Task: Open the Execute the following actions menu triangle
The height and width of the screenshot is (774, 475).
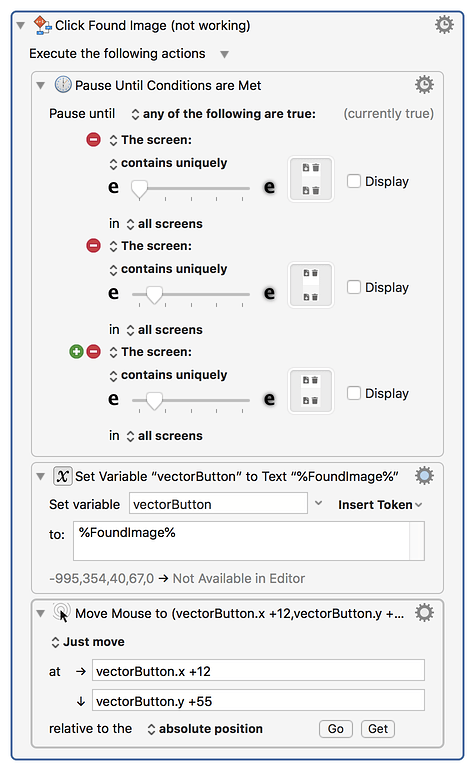Action: 224,54
